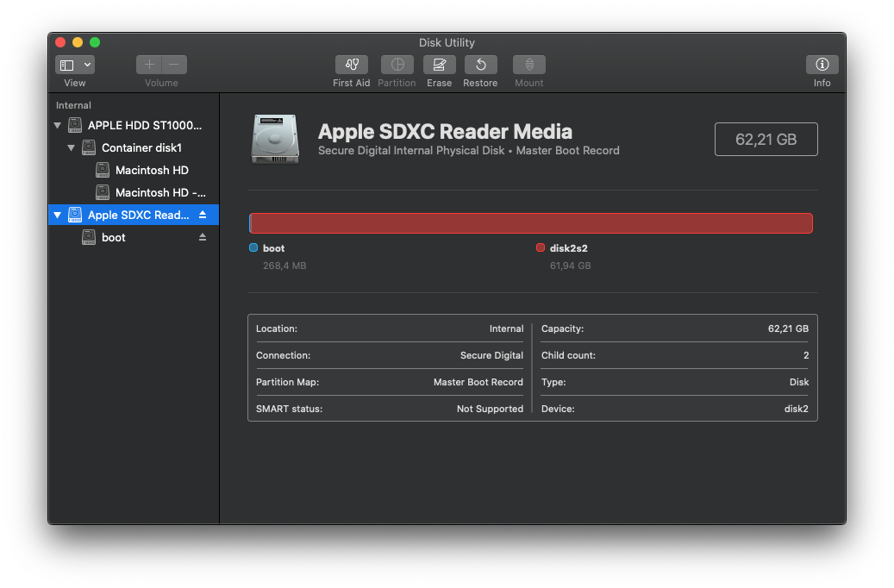Click the Partition toolbar icon

tap(397, 65)
